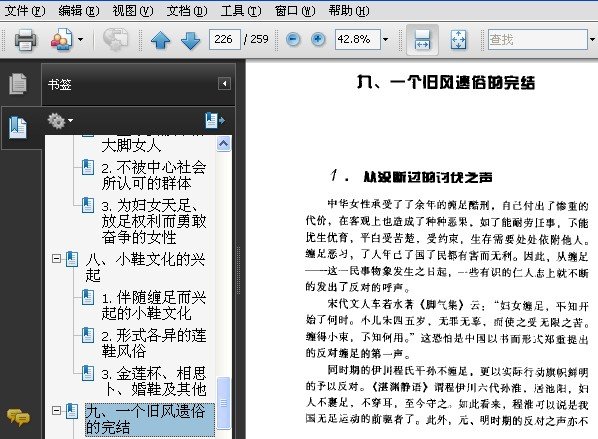Open the dropdown arrow beside the 查找 box
Viewport: 598px width, 439px height.
click(592, 39)
